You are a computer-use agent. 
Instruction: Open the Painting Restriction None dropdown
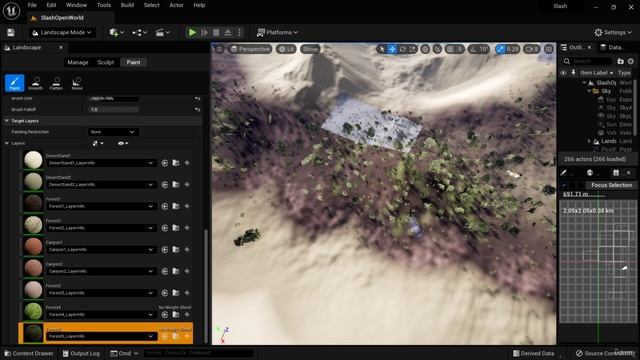coord(113,132)
